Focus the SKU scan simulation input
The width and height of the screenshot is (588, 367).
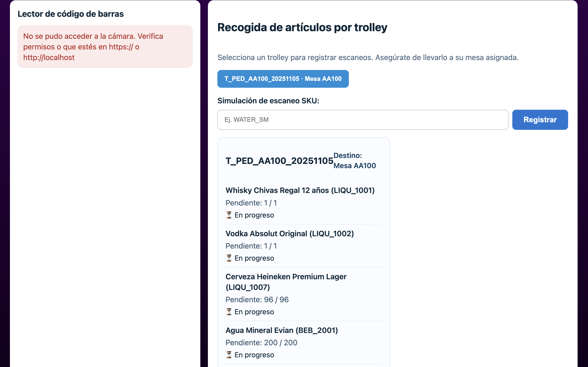point(362,120)
